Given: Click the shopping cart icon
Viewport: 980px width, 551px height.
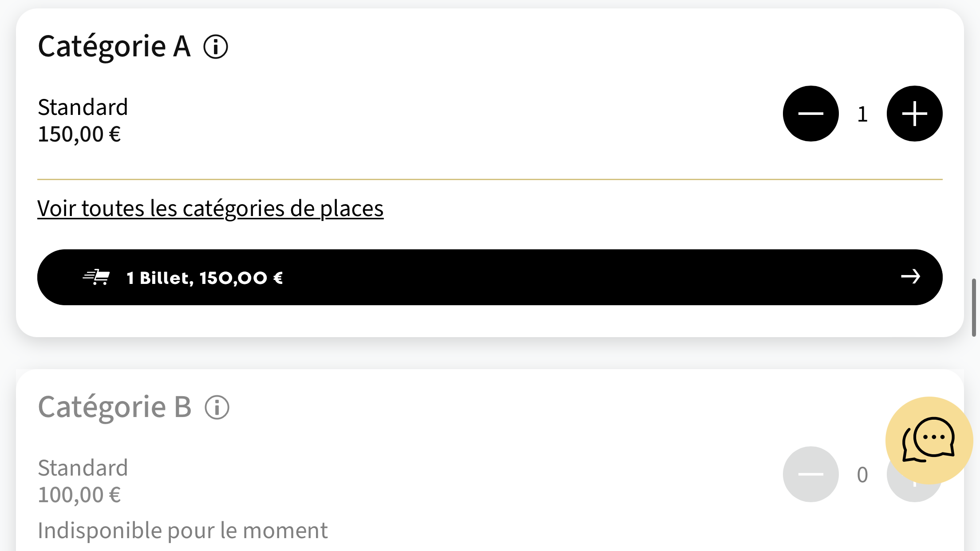Looking at the screenshot, I should click(x=97, y=277).
